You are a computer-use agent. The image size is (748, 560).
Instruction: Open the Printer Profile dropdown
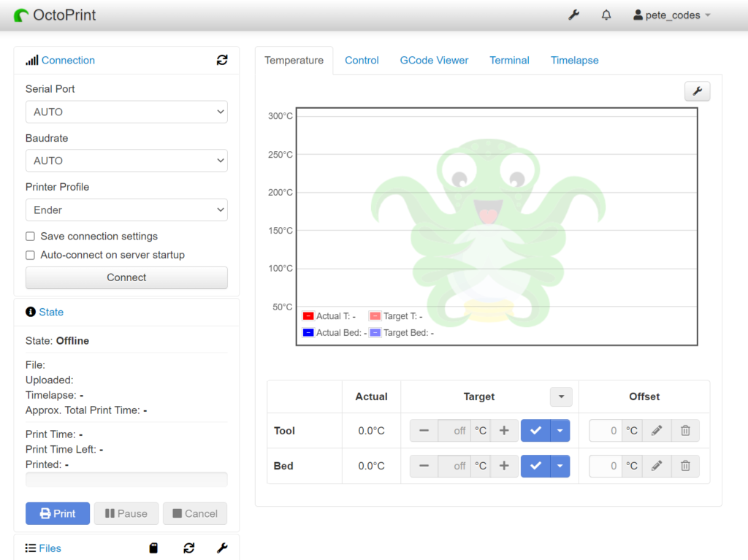pyautogui.click(x=126, y=210)
